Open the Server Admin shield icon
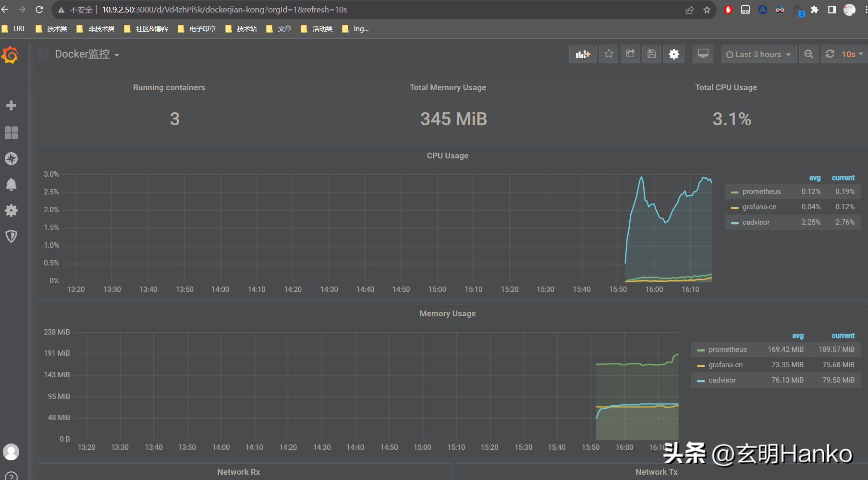 (x=11, y=236)
